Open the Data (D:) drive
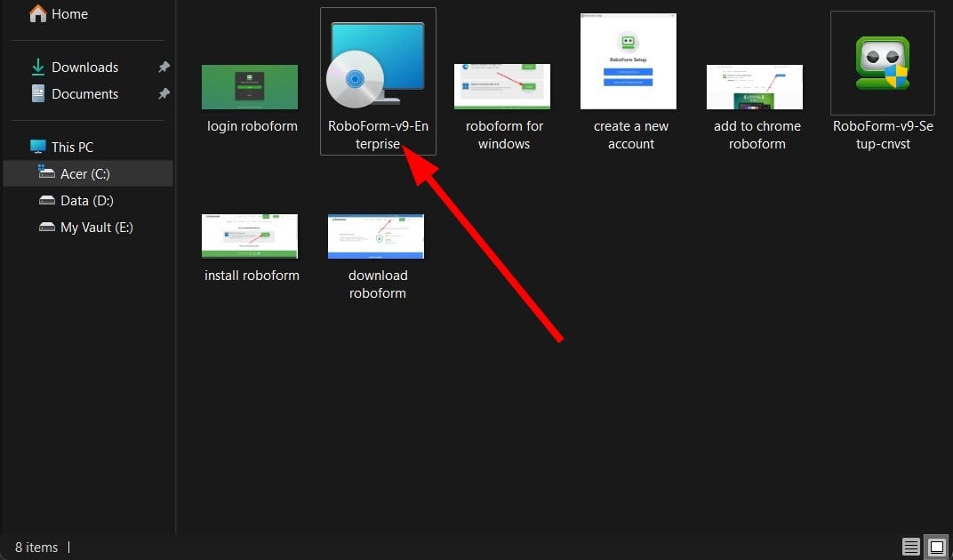Screen dimensions: 953x560 pos(87,201)
